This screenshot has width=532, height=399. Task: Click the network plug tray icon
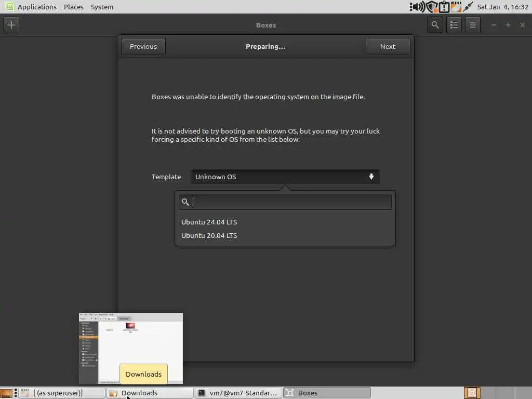point(468,7)
